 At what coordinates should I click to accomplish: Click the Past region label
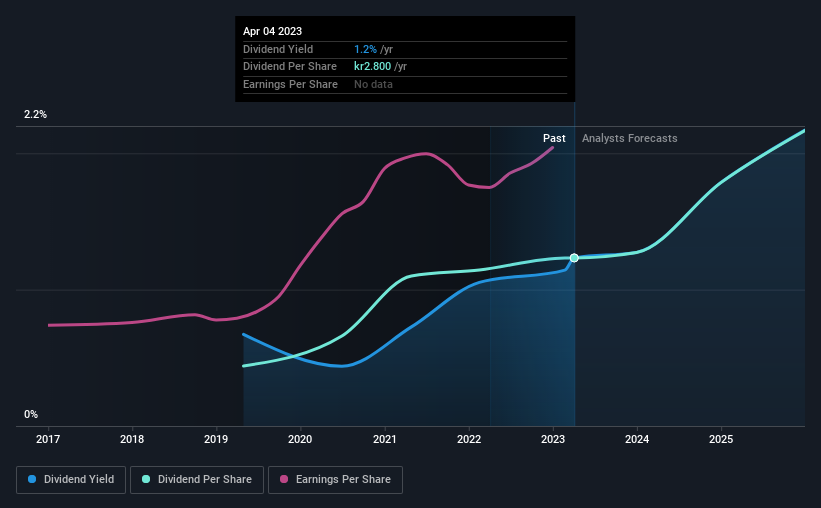coord(554,138)
